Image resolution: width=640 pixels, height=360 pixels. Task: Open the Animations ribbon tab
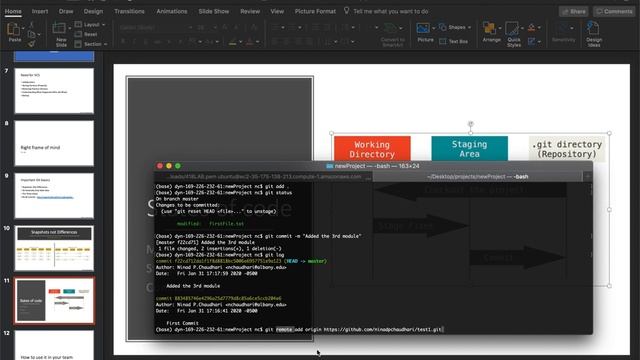pos(172,11)
